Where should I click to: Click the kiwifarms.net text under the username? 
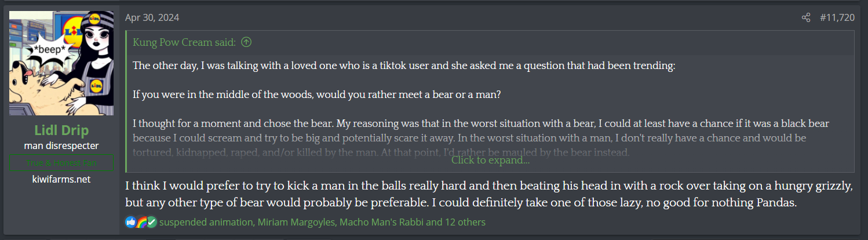click(x=61, y=179)
